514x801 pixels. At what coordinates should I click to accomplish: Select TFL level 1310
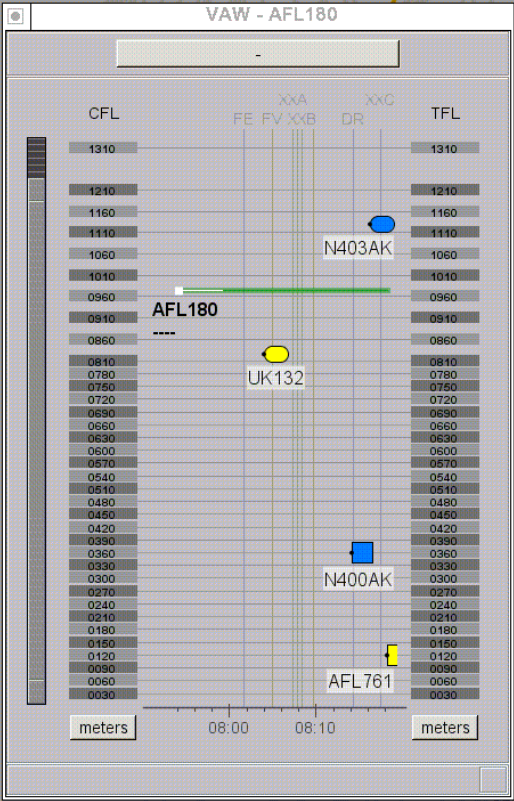click(x=445, y=148)
